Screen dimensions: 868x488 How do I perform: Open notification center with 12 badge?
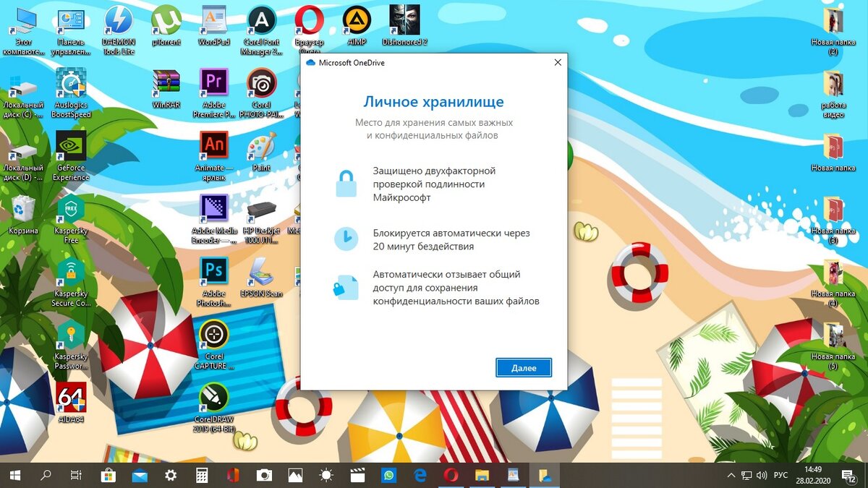[x=848, y=475]
